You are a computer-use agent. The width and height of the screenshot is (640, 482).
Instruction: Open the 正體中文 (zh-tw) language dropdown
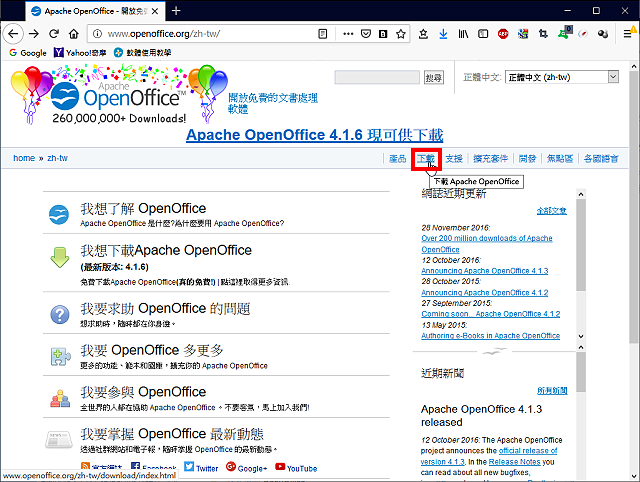pos(562,77)
